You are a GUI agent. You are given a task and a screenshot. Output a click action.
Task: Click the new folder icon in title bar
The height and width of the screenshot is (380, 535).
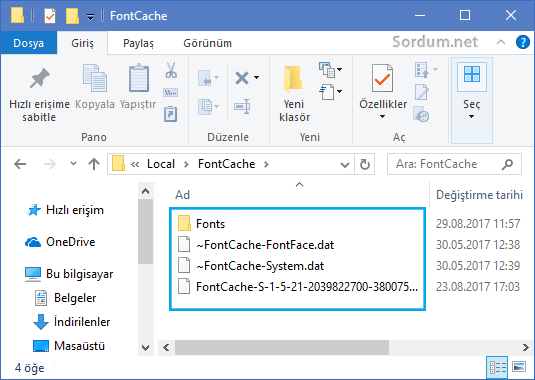tap(72, 16)
